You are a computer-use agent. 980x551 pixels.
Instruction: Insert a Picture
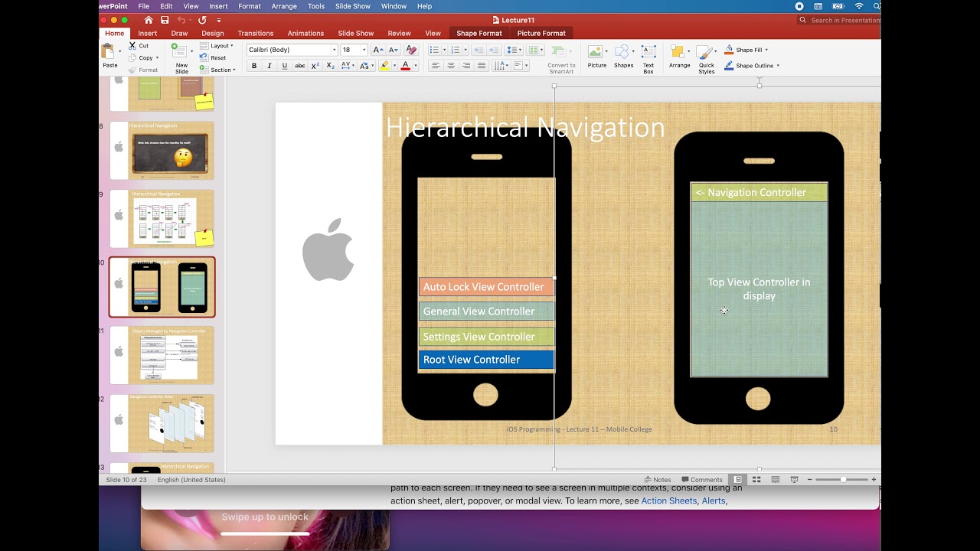tap(596, 56)
